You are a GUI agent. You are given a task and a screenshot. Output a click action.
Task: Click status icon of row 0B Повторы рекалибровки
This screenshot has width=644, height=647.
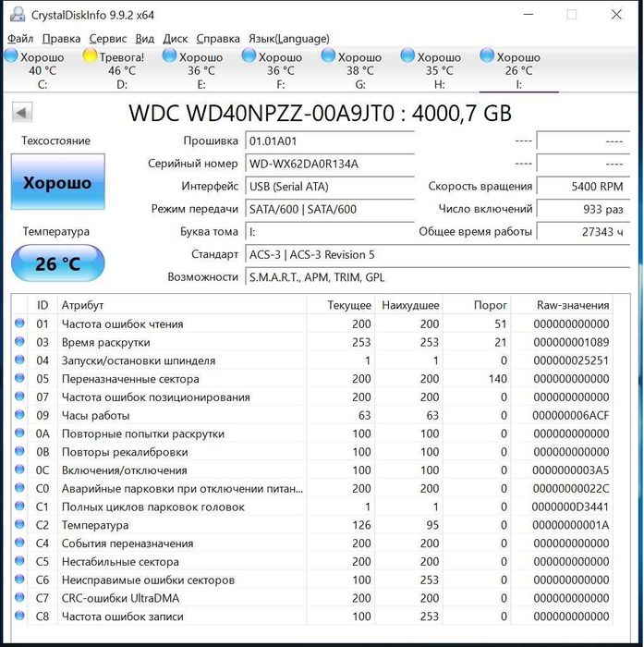[19, 451]
